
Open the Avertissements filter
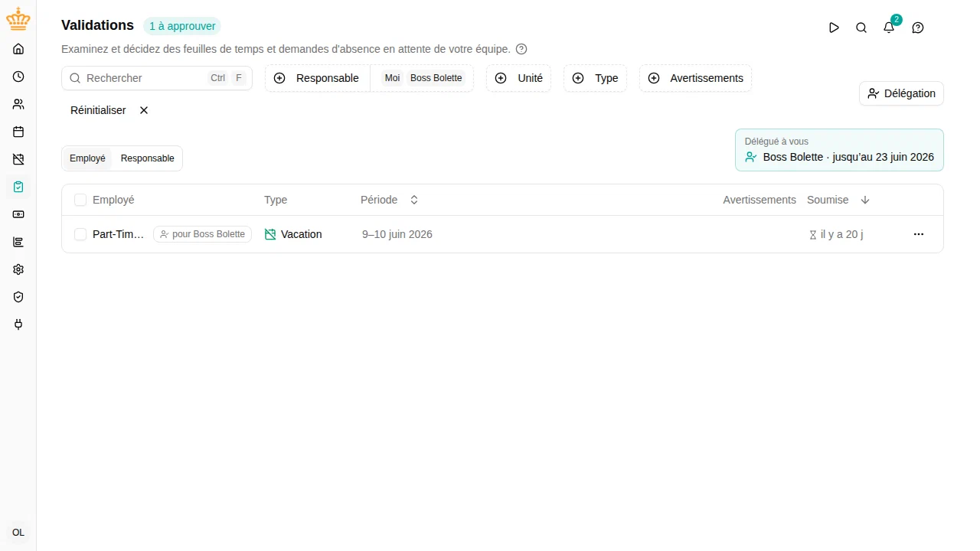[x=695, y=78]
